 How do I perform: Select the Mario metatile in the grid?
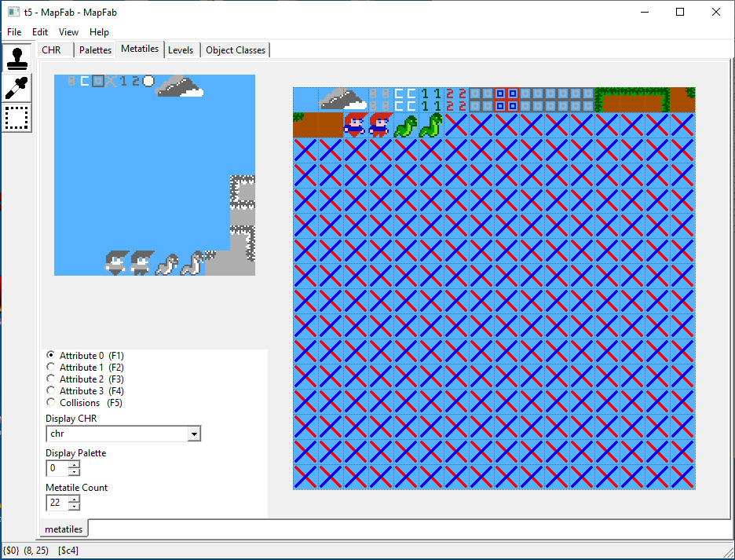tap(355, 124)
